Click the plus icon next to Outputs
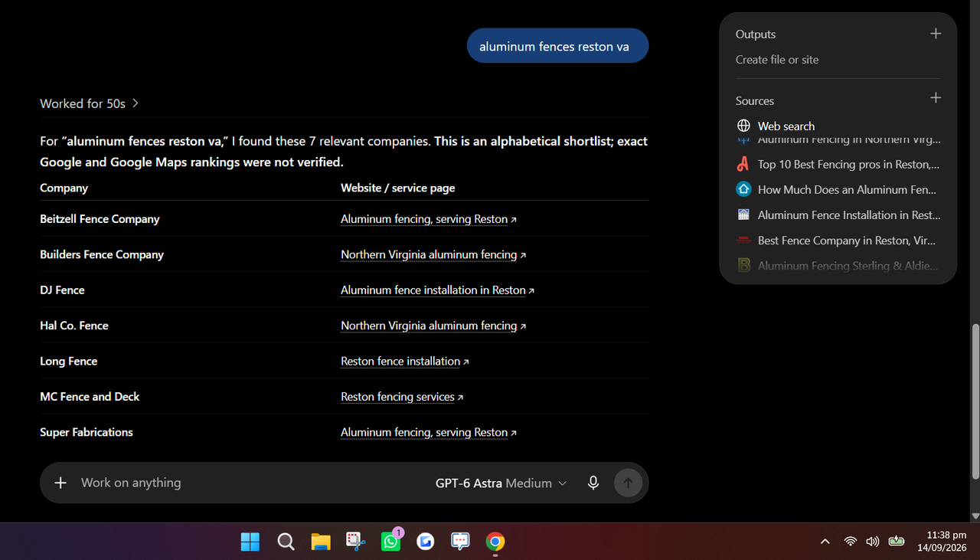The image size is (980, 560). (x=935, y=34)
